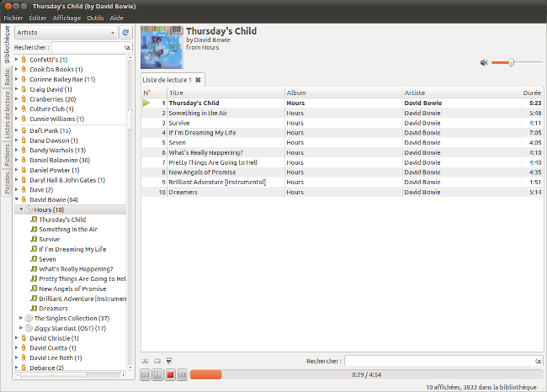Clear the library search field

point(127,47)
